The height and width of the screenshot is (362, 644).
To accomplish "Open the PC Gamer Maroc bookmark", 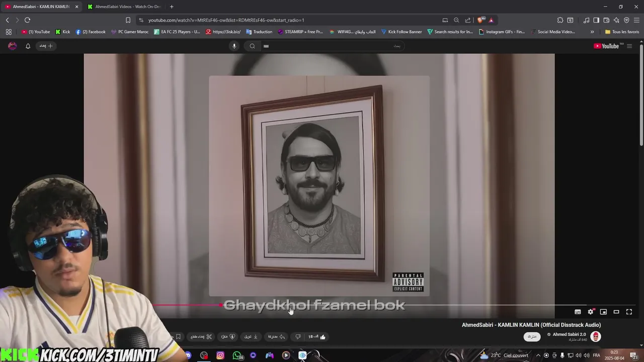I will click(x=130, y=32).
